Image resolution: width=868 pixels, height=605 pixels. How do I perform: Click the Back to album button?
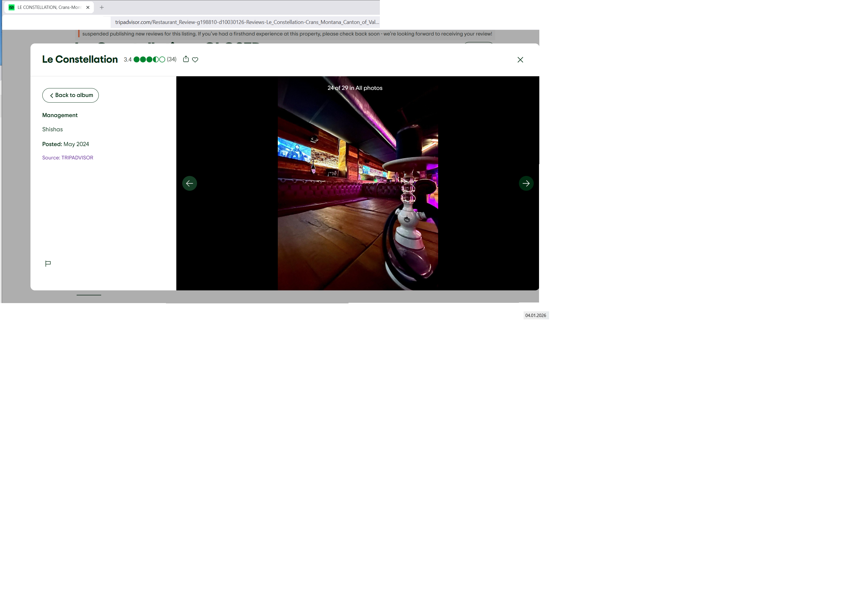click(70, 95)
